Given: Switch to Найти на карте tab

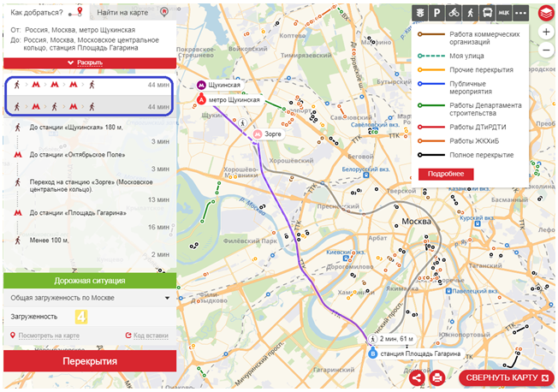Looking at the screenshot, I should pos(133,13).
